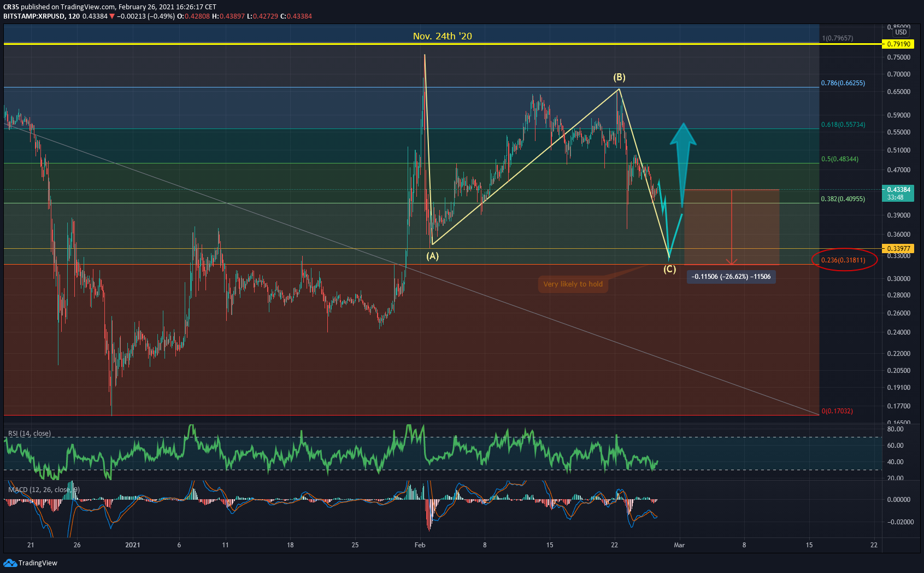The width and height of the screenshot is (924, 573).
Task: Click the CR35 published on TradingView.com header
Action: pos(109,7)
